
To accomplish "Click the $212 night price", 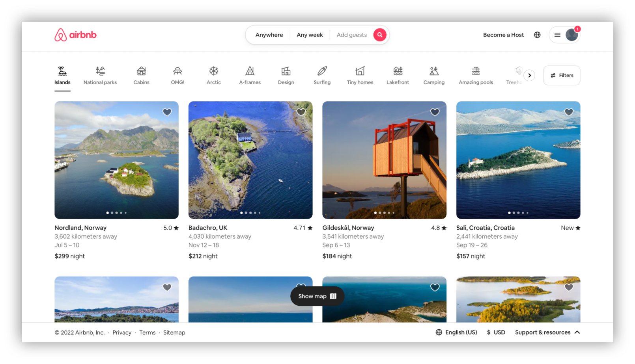I will 203,256.
